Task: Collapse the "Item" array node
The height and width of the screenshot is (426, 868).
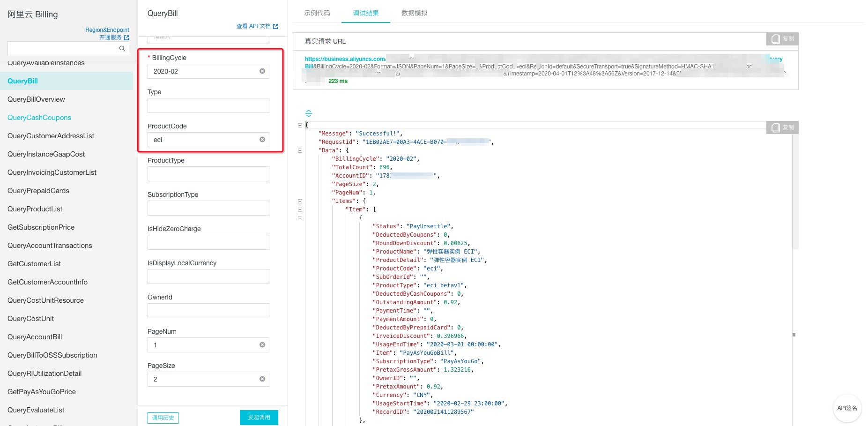Action: [300, 209]
